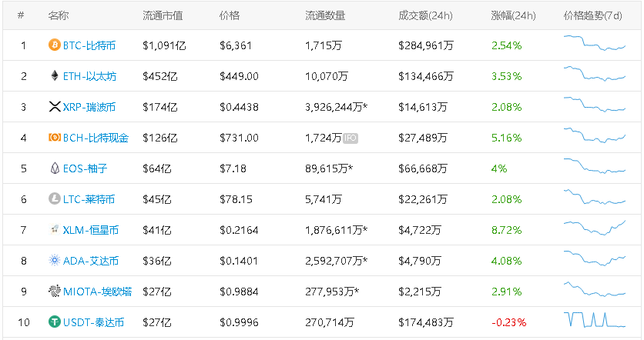Click the MIOTA coin icon
The width and height of the screenshot is (644, 340).
pos(54,292)
